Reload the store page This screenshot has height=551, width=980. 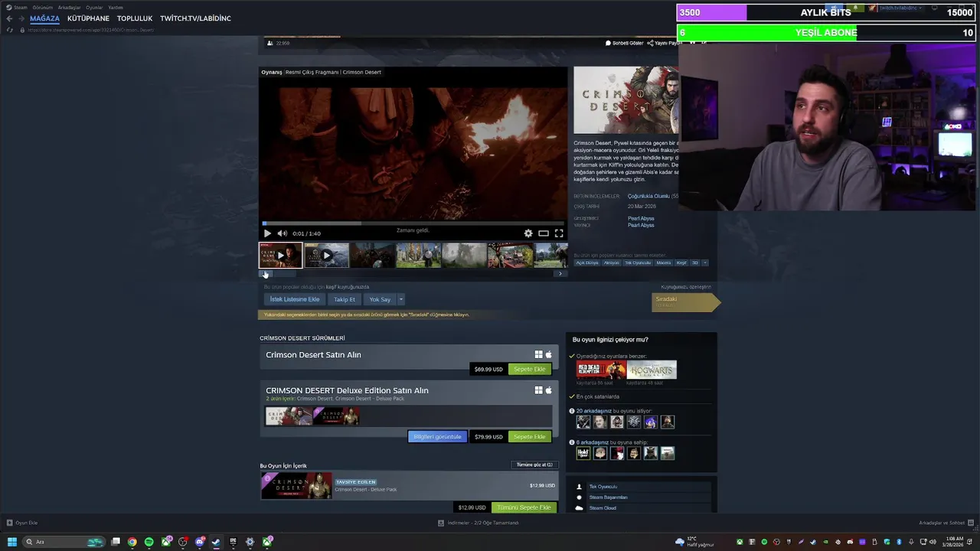pos(9,30)
